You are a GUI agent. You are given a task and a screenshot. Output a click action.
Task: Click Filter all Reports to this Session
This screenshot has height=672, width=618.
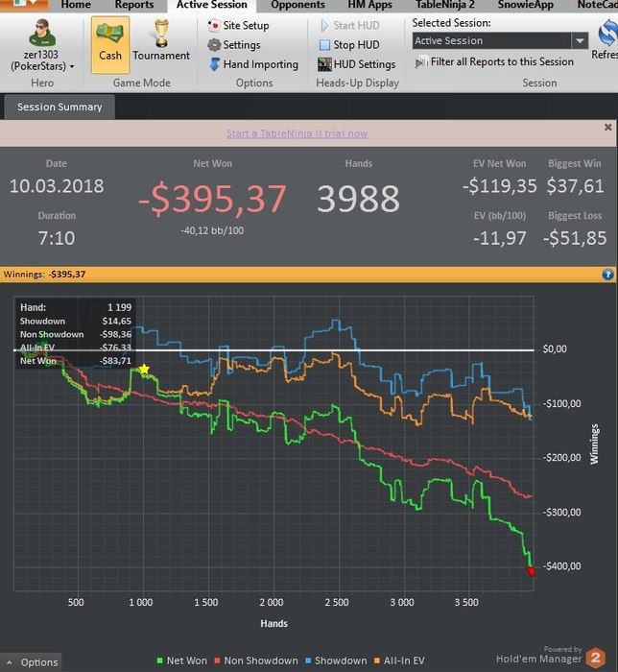pyautogui.click(x=494, y=62)
